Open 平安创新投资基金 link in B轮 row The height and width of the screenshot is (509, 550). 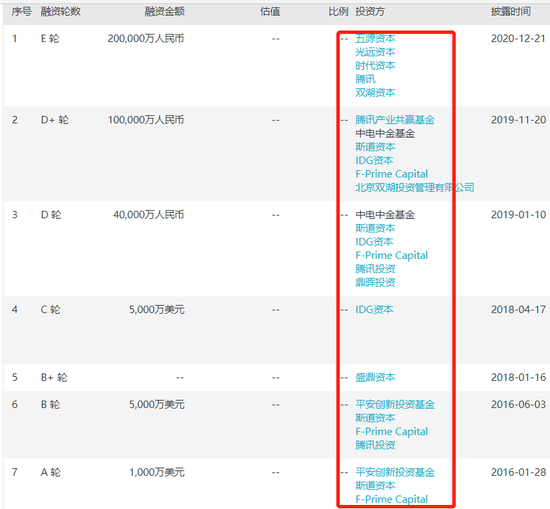395,404
